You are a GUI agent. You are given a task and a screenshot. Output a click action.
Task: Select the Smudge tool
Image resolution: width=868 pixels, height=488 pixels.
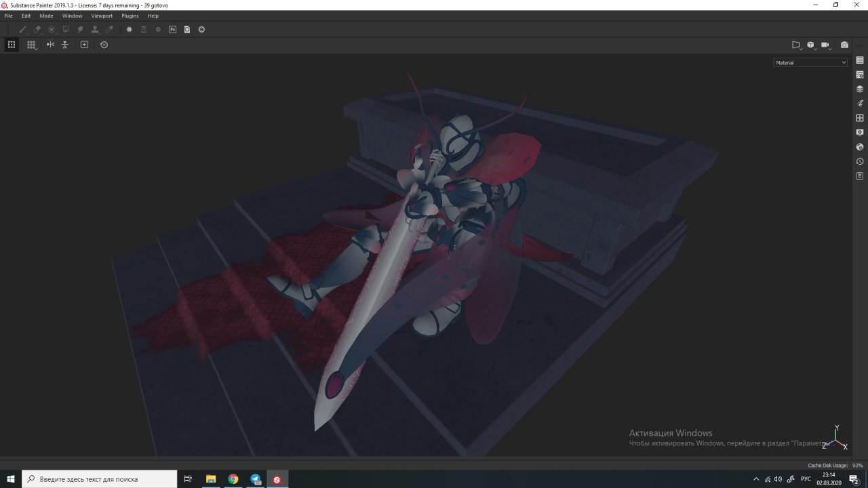click(80, 29)
